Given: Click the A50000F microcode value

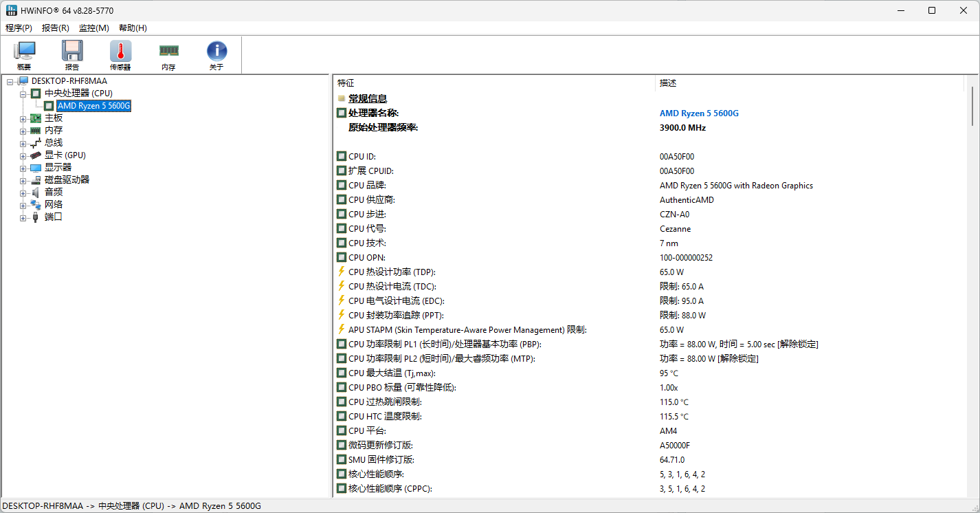Looking at the screenshot, I should (x=674, y=446).
